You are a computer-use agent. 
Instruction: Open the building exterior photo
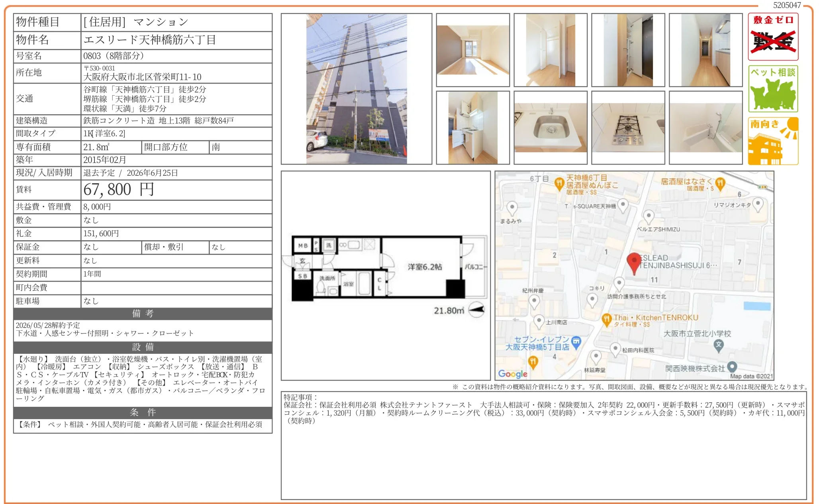[x=356, y=89]
